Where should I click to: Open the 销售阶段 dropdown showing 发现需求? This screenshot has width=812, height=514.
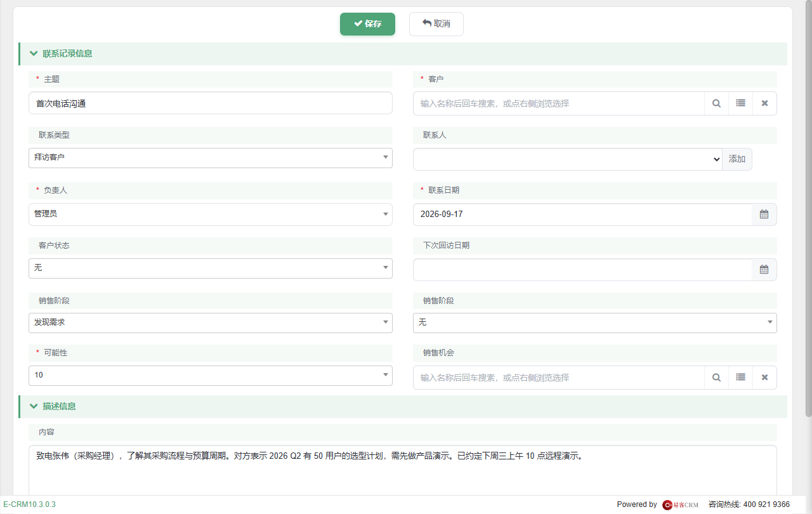coord(211,323)
